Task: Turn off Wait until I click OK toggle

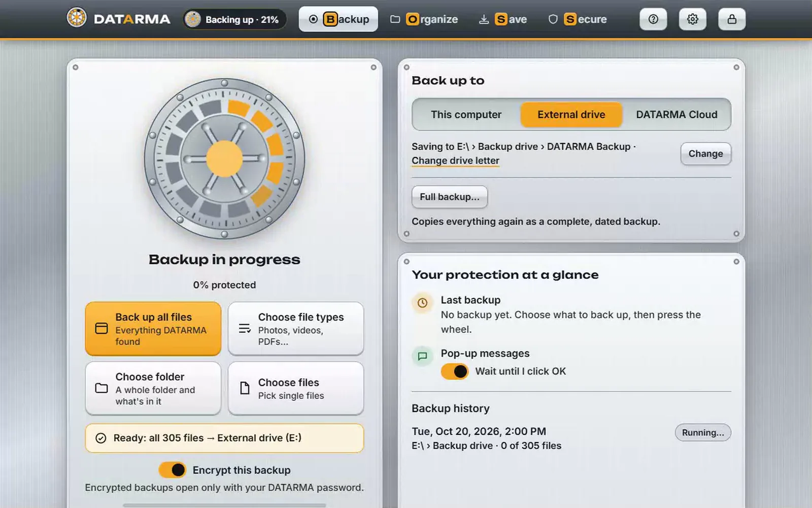Action: click(455, 371)
